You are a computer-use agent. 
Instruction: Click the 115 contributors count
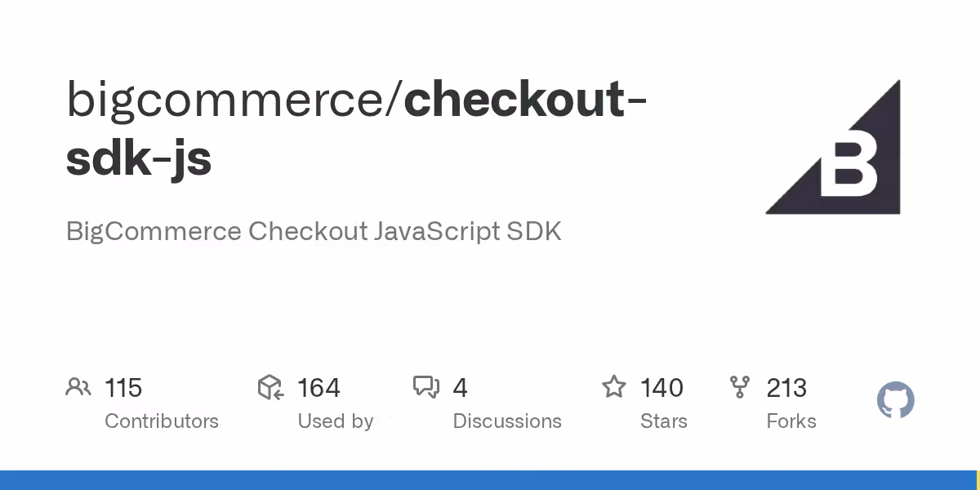123,387
